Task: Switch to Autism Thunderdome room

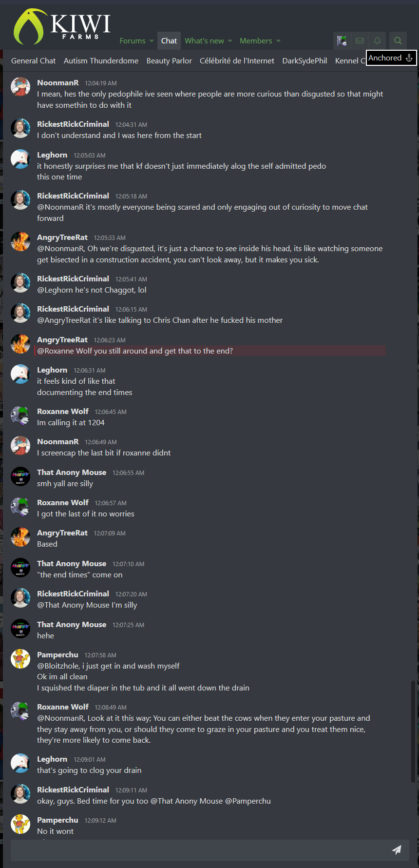Action: click(101, 61)
